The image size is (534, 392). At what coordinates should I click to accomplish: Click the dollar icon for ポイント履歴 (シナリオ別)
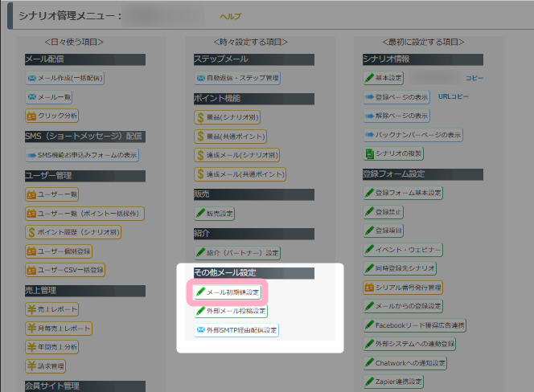click(x=31, y=232)
